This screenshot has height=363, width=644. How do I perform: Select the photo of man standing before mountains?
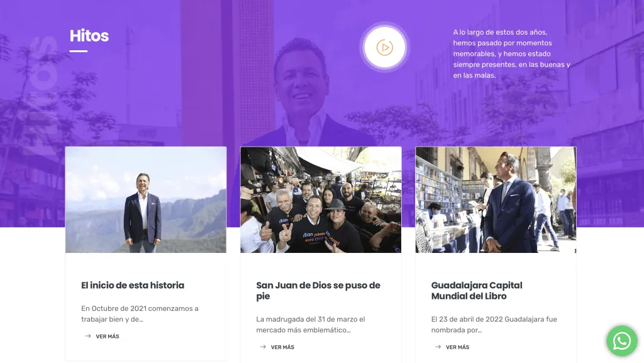tap(146, 199)
